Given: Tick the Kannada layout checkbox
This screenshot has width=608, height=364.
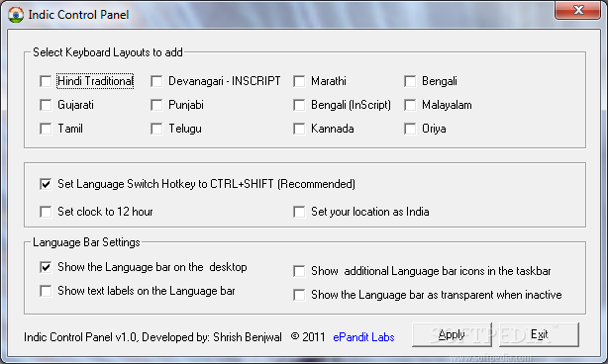Looking at the screenshot, I should click(x=299, y=129).
